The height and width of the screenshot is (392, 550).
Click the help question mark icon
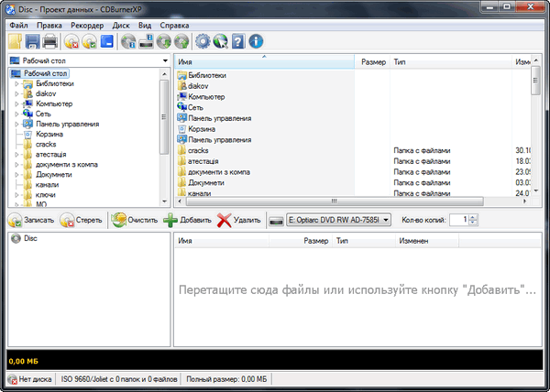point(236,41)
